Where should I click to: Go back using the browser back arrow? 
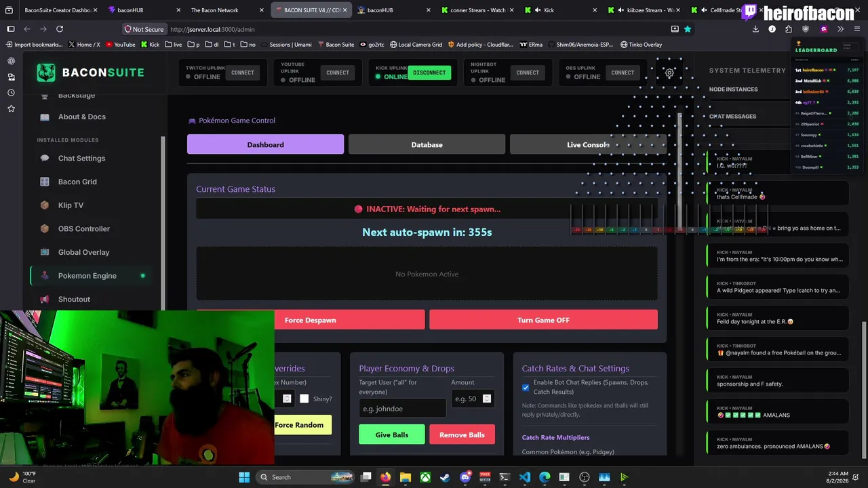point(27,29)
